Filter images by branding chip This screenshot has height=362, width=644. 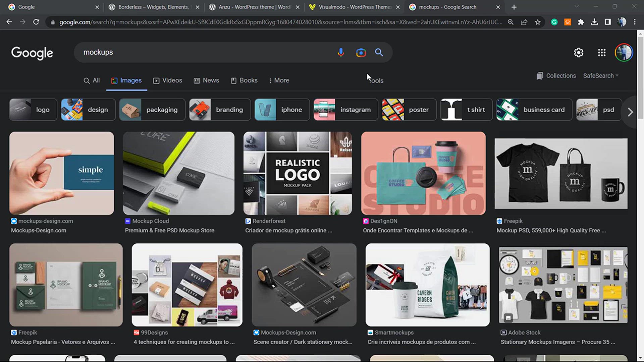tap(220, 110)
